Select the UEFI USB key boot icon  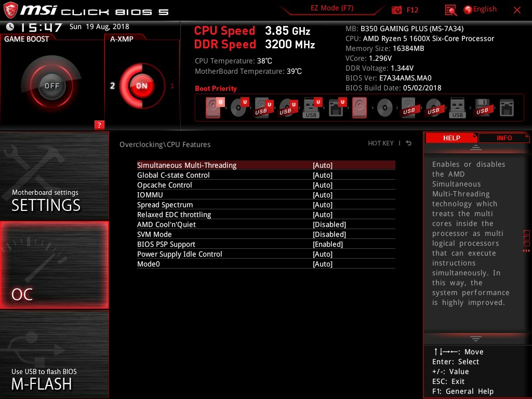[x=312, y=108]
